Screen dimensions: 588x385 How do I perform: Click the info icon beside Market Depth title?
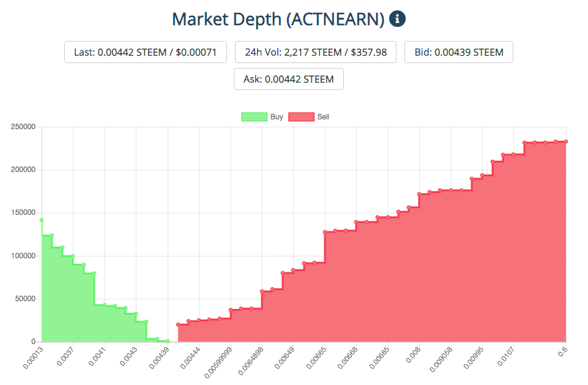point(397,19)
